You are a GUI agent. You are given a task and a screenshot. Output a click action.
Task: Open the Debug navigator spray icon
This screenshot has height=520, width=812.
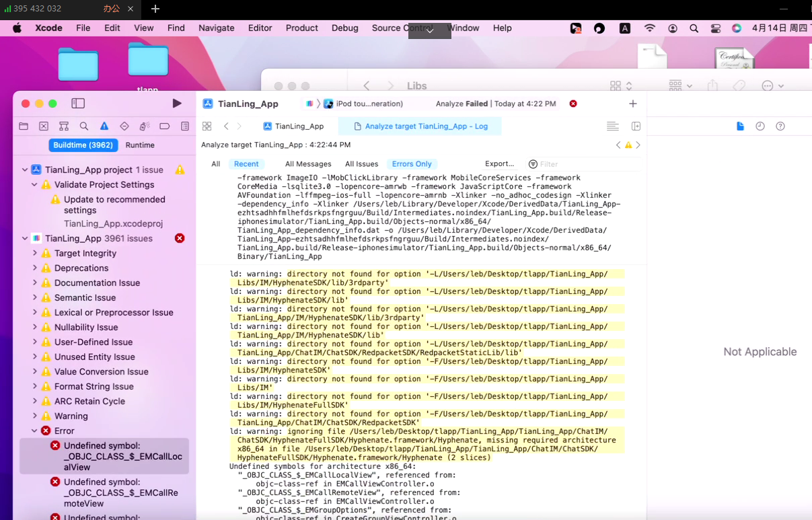tap(145, 126)
